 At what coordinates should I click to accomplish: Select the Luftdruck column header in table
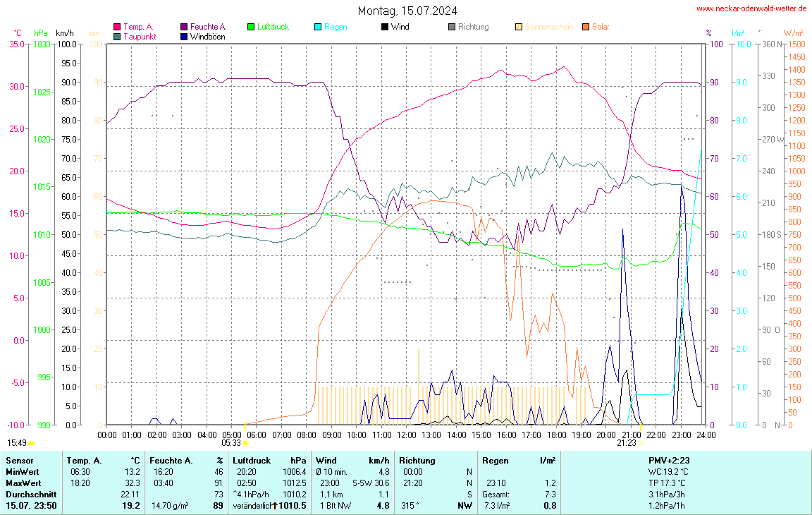pos(252,461)
